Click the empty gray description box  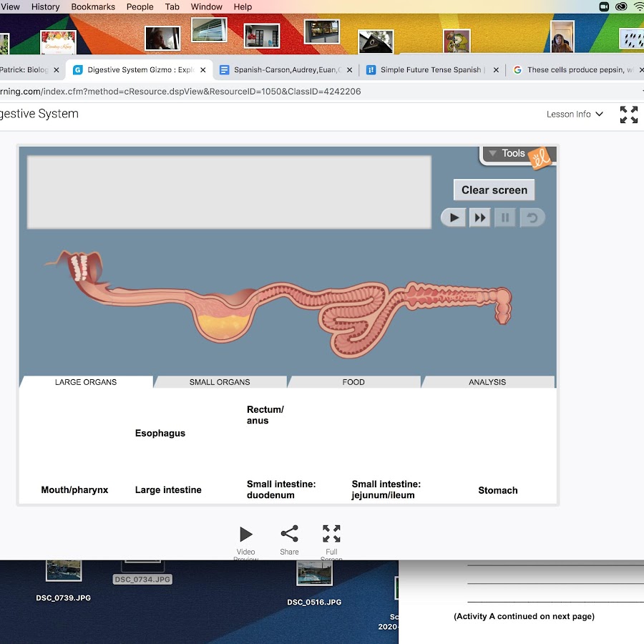click(229, 192)
